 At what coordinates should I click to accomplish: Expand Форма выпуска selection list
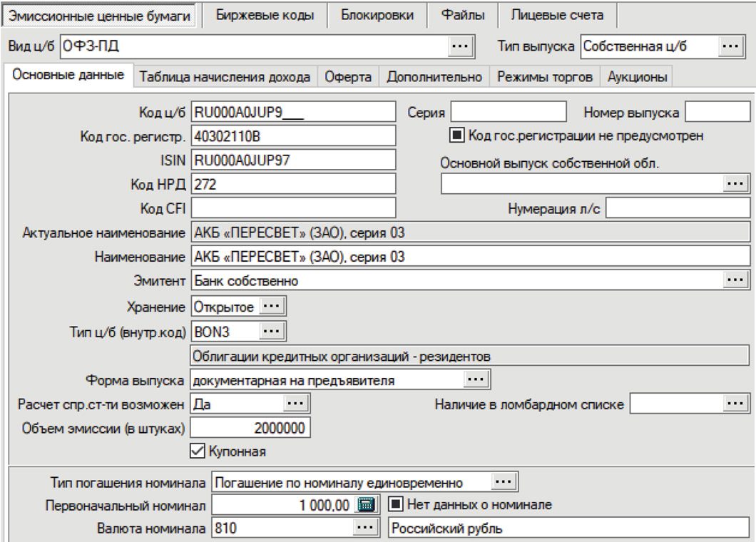point(477,380)
